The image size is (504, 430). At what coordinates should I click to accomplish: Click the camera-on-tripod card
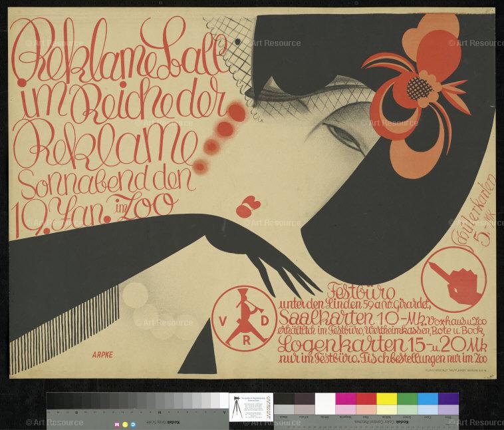251,407
